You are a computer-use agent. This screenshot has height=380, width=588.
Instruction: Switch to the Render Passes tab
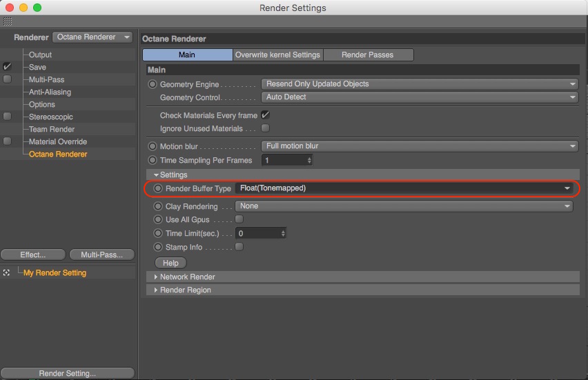[x=368, y=54]
